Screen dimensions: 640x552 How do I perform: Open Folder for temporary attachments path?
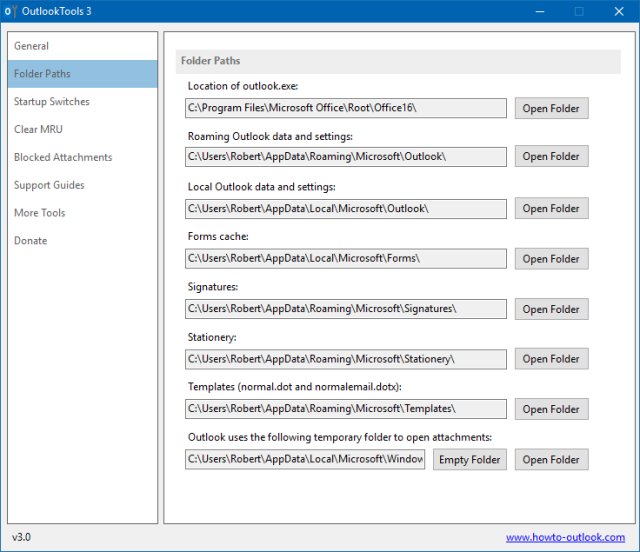click(x=551, y=460)
